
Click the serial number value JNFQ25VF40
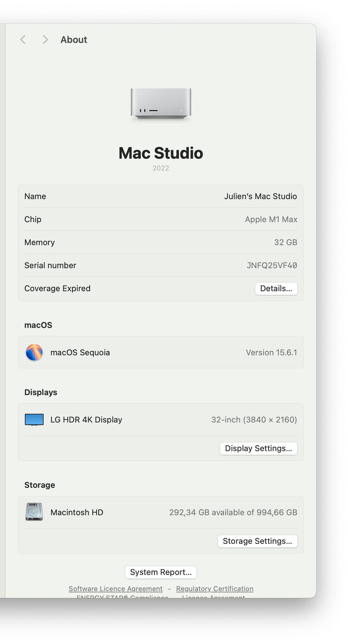pyautogui.click(x=272, y=265)
